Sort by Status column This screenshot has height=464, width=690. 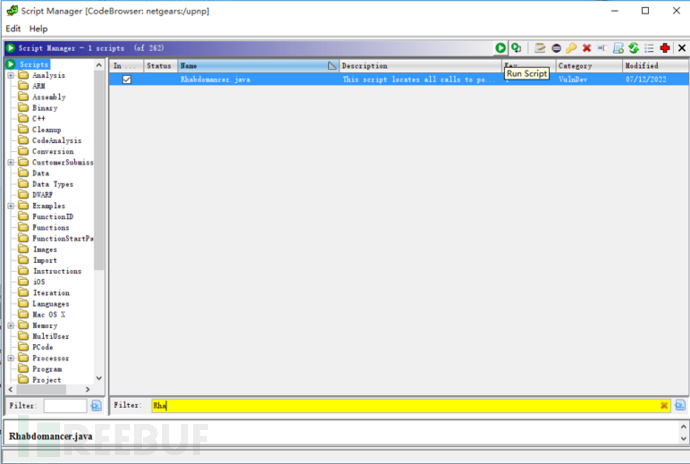point(161,66)
